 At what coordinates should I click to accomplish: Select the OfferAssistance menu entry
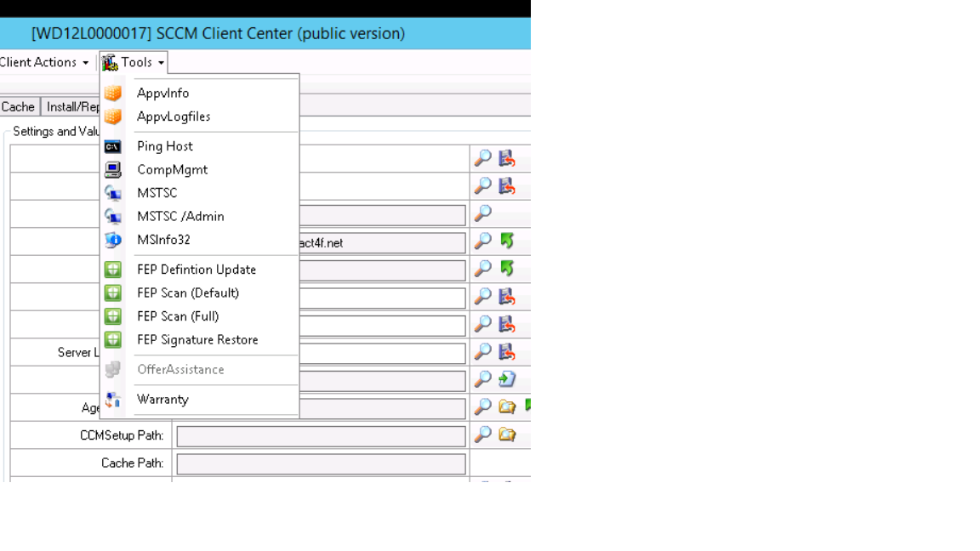(x=199, y=369)
